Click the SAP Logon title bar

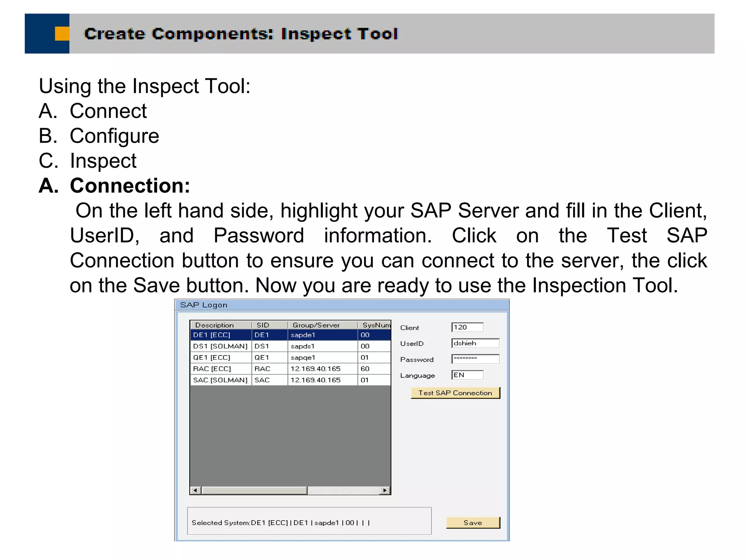pos(342,305)
